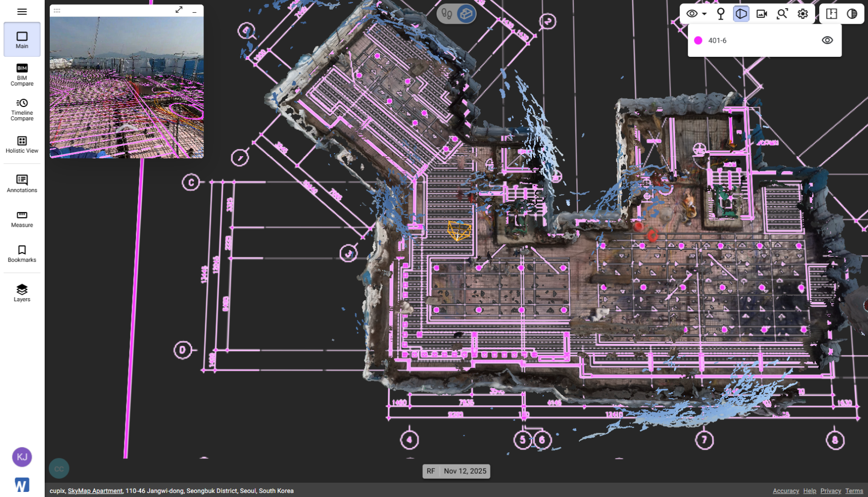868x497 pixels.
Task: Hide the 401-6 layer
Action: (827, 40)
